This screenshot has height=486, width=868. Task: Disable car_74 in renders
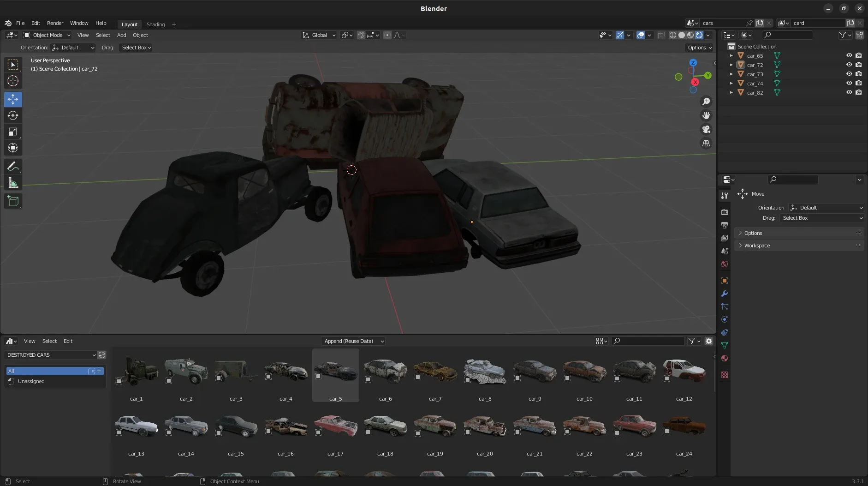tap(858, 83)
